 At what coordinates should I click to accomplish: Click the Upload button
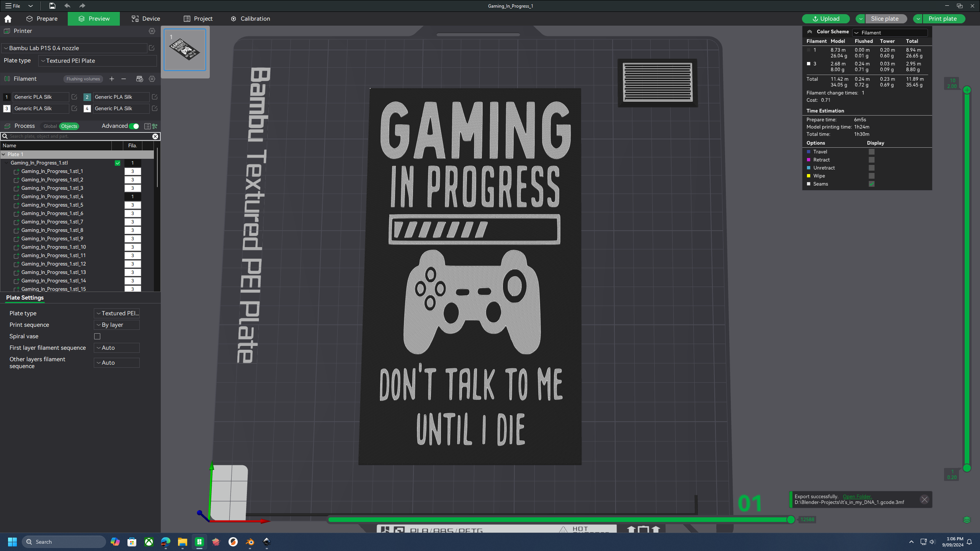pyautogui.click(x=826, y=19)
